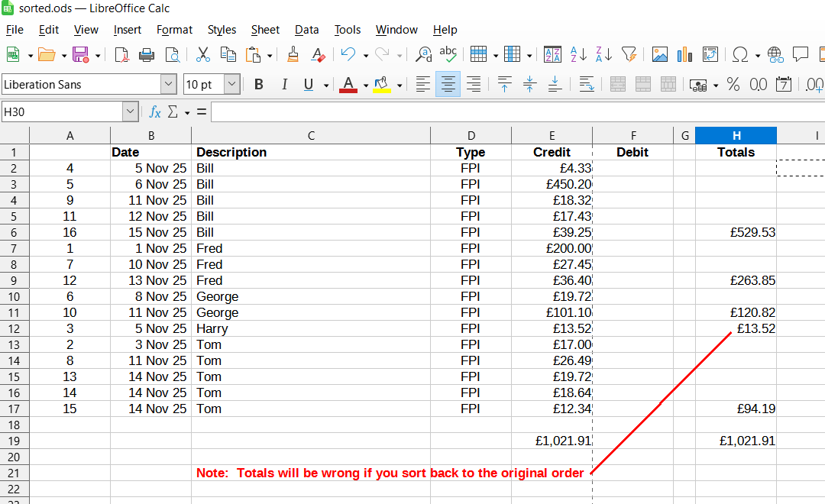Select row 12 header
825x504 pixels.
pos(15,329)
